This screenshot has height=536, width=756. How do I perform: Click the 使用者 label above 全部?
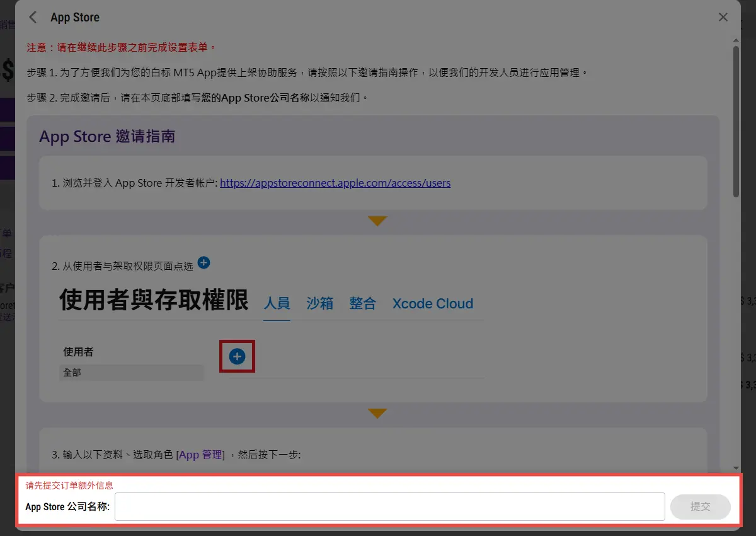(78, 351)
